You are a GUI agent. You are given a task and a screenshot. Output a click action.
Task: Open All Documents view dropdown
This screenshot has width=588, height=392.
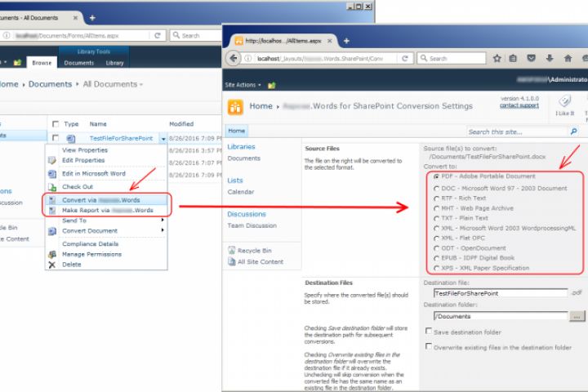click(x=113, y=84)
